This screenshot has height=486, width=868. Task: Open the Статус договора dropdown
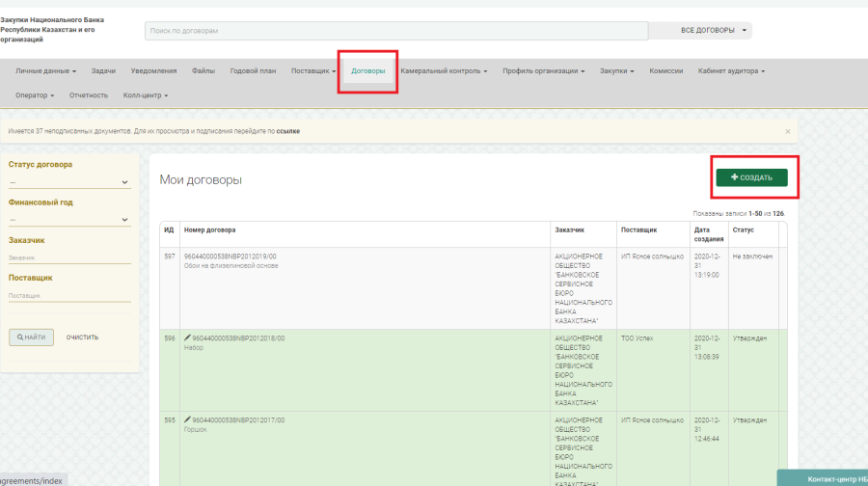pos(69,181)
